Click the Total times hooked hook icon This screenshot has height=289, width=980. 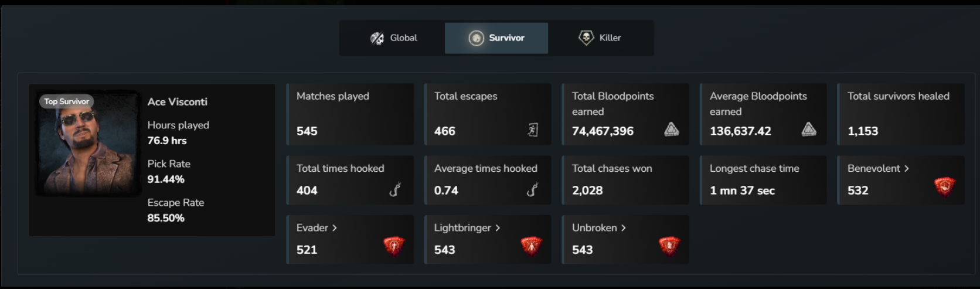coord(395,189)
